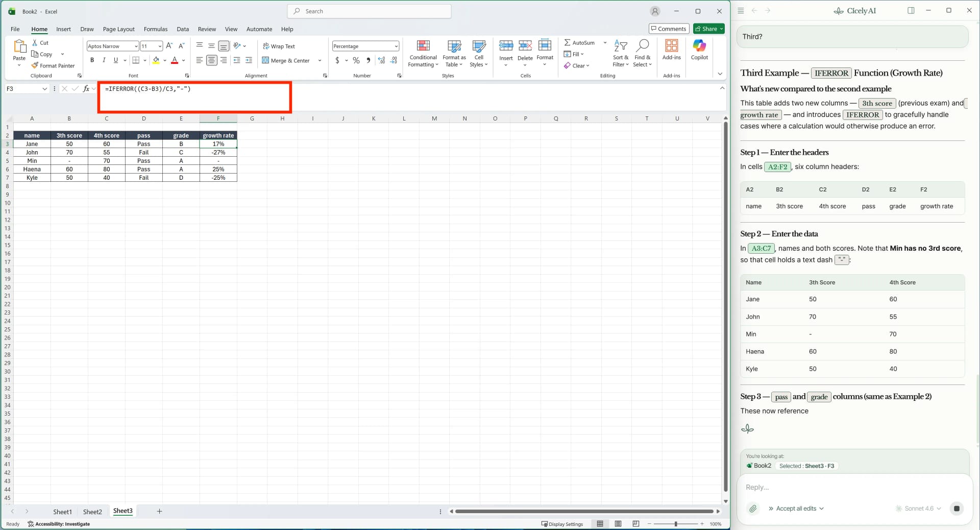This screenshot has width=980, height=530.
Task: Adjust the zoom slider
Action: click(x=676, y=524)
